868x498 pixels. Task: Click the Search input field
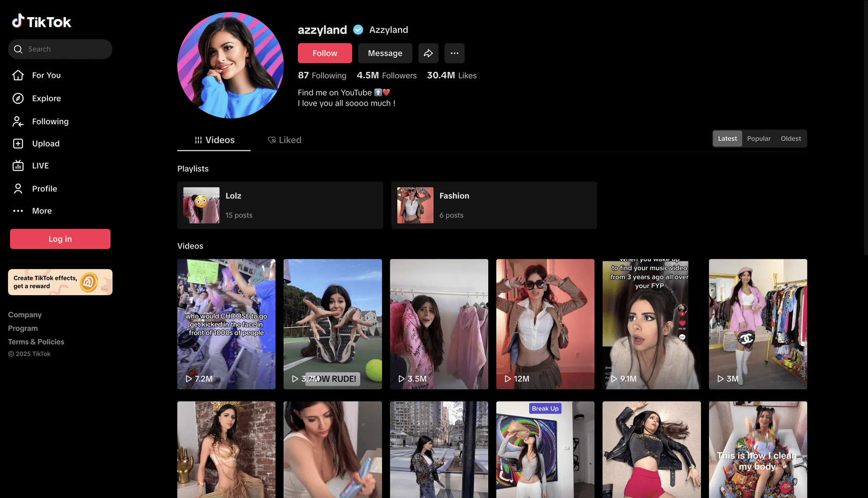pyautogui.click(x=65, y=49)
